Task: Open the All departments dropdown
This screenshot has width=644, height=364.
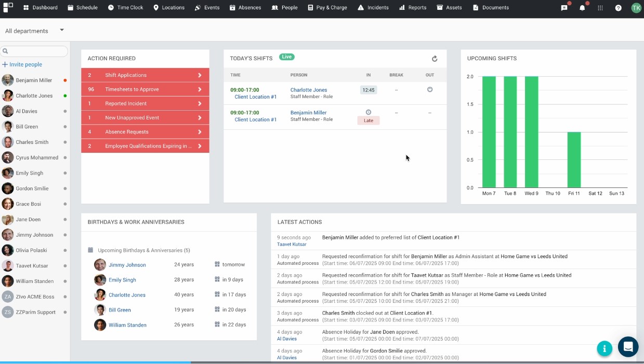Action: [34, 31]
